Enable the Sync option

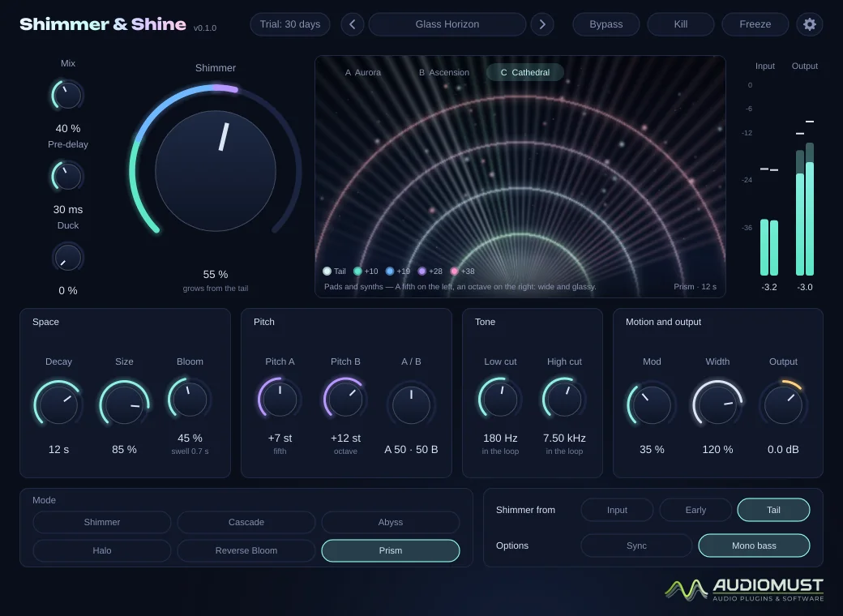[636, 545]
